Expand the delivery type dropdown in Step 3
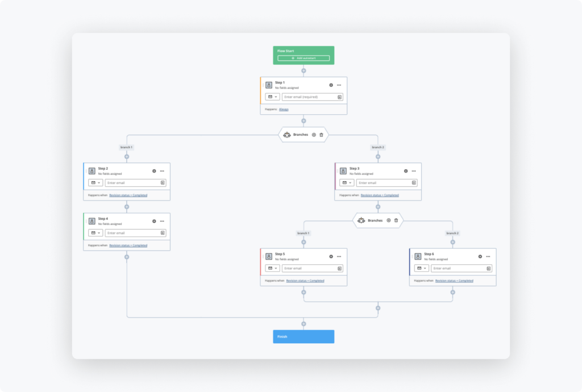582x392 pixels. click(x=347, y=183)
